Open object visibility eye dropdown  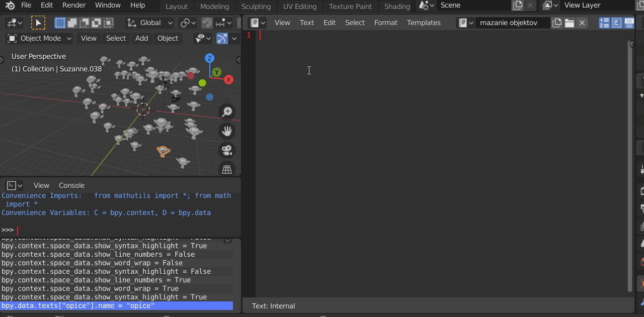pos(203,38)
